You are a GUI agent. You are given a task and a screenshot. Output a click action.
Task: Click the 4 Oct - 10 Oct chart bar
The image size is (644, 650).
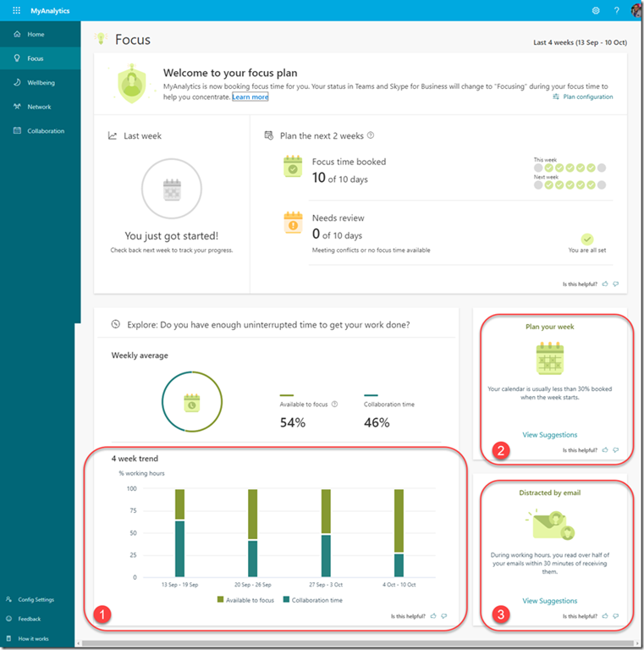pyautogui.click(x=399, y=533)
